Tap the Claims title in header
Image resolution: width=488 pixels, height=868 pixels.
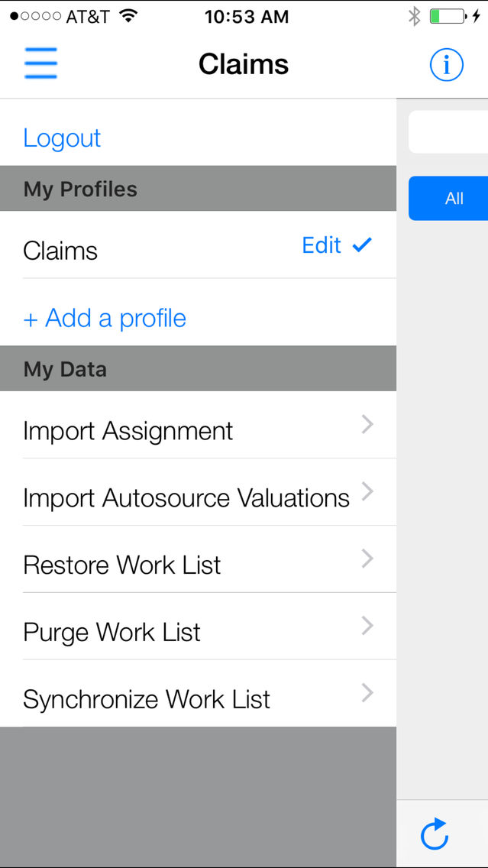pyautogui.click(x=244, y=64)
